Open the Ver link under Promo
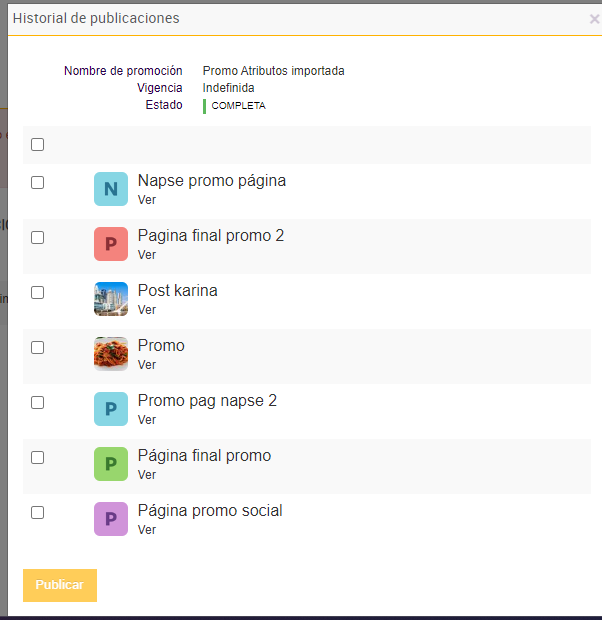 (x=147, y=365)
